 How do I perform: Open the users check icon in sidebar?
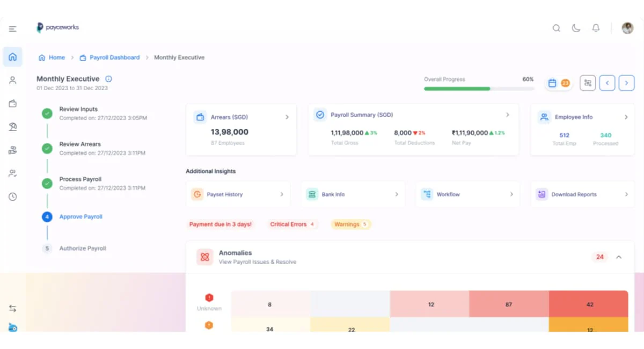pyautogui.click(x=12, y=173)
